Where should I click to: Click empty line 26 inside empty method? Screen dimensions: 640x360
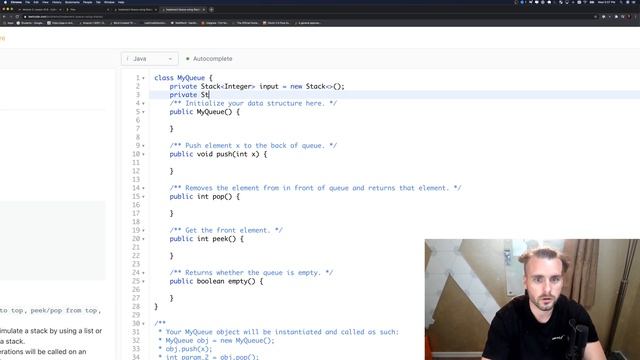point(286,290)
